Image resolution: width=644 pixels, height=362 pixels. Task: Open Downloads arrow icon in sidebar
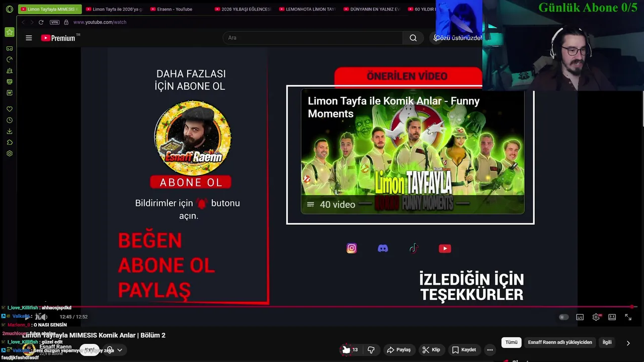coord(9,131)
